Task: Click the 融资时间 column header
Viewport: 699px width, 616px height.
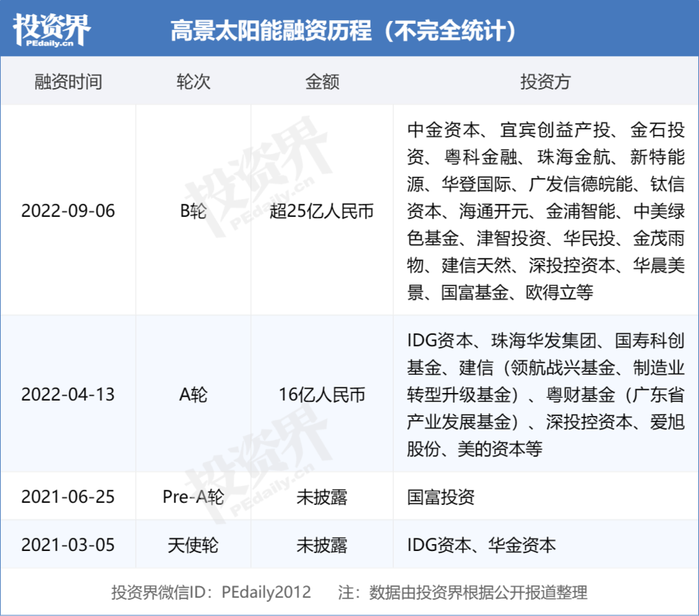Action: click(69, 82)
